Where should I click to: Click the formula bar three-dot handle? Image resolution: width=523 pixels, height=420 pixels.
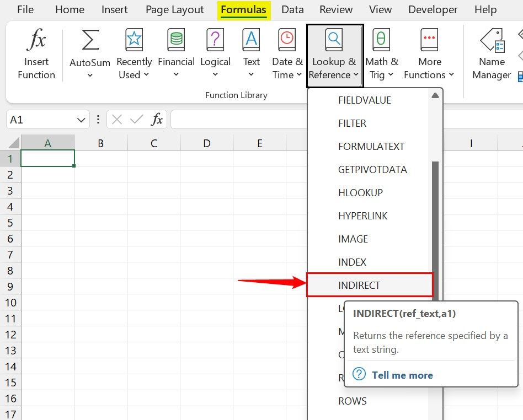98,120
